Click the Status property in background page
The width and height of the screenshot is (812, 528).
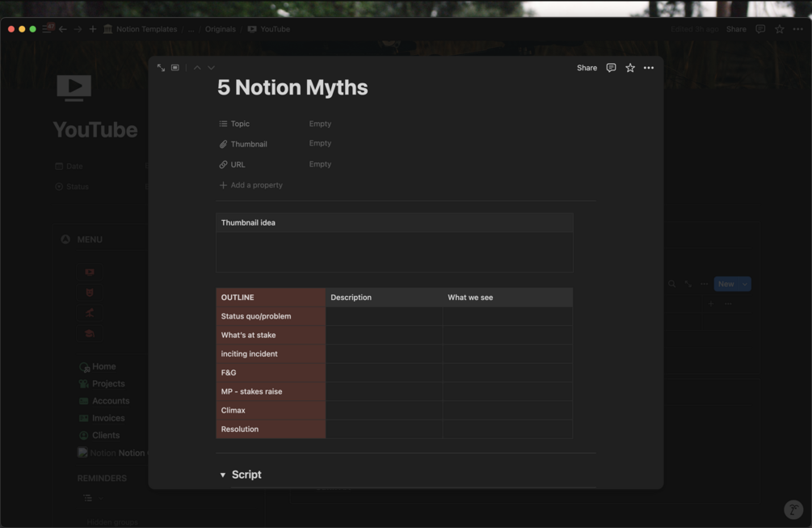(x=72, y=187)
